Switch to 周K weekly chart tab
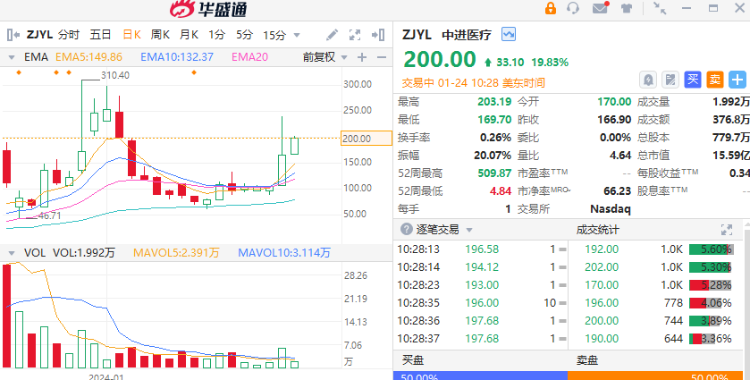Screen dimensions: 750x380 [x=160, y=34]
